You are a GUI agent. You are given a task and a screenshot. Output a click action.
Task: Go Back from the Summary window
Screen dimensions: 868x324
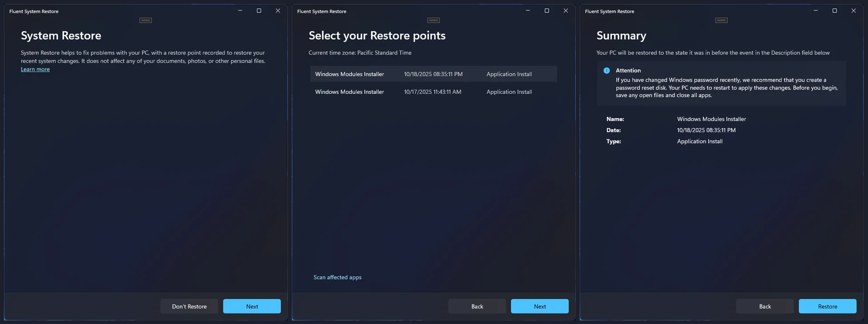coord(765,306)
